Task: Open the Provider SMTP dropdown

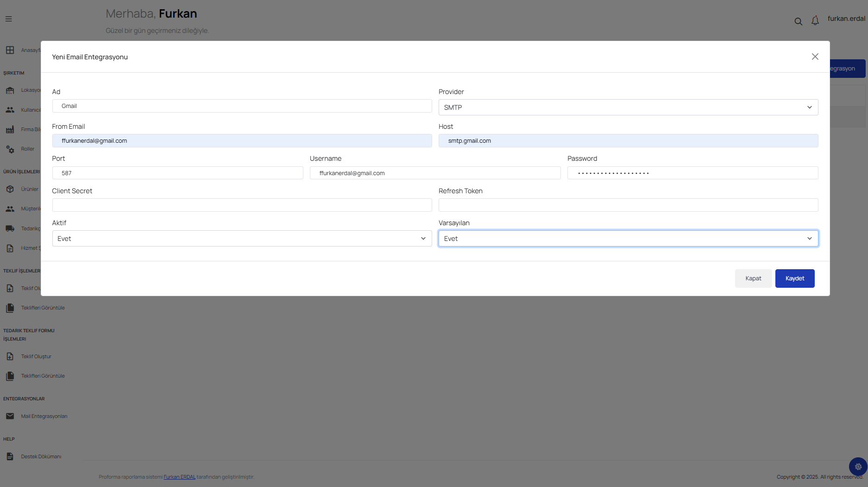Action: coord(628,108)
